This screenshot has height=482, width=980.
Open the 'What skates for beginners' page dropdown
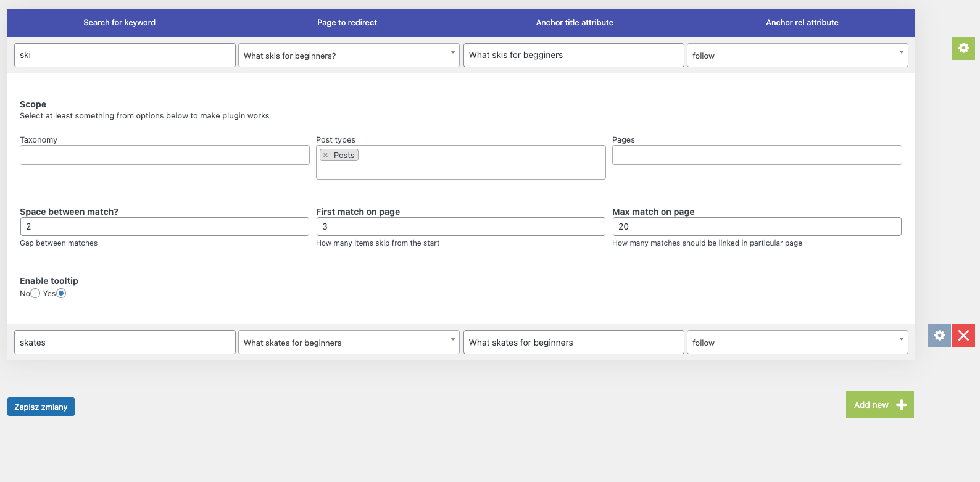[349, 343]
